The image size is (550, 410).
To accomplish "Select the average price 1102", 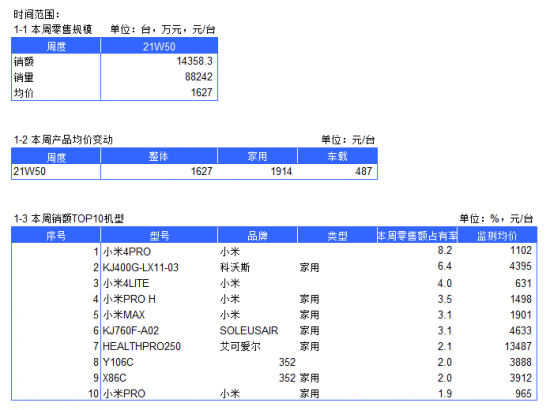I will (521, 250).
